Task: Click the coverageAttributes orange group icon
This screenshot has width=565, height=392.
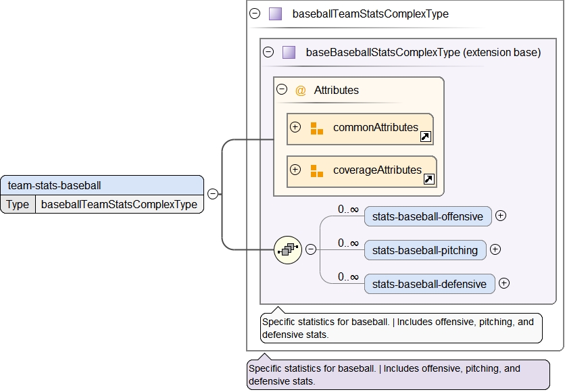Action: [x=317, y=170]
